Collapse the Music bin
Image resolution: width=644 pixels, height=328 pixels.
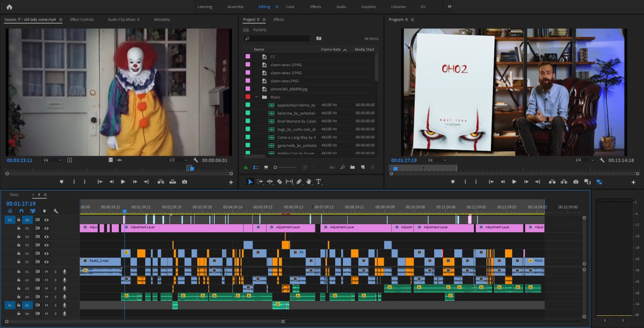coord(257,97)
